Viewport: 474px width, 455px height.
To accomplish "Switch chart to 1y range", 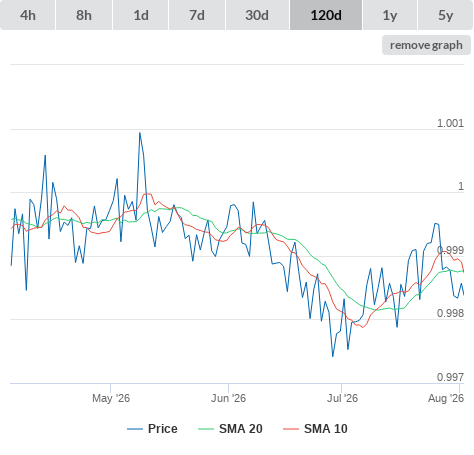I will pyautogui.click(x=390, y=15).
